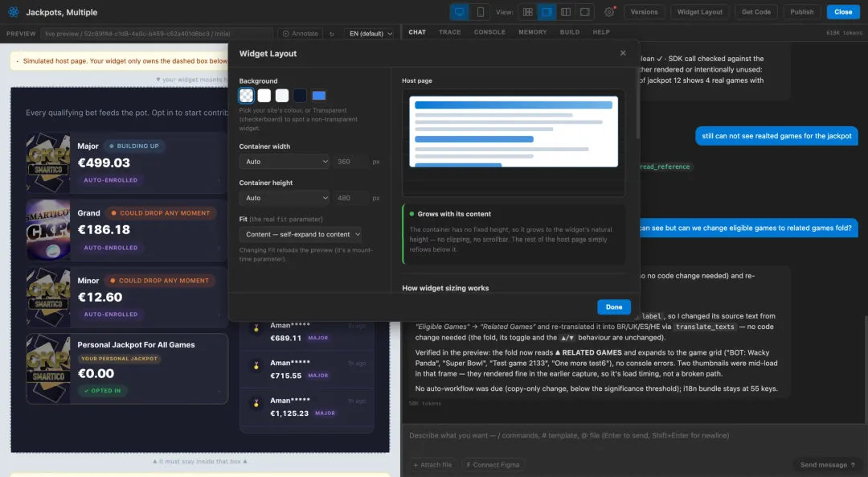Click the translate_texts code tag

coord(705,327)
